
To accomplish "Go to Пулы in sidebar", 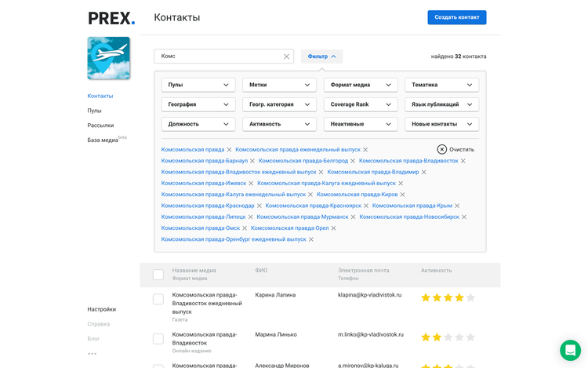I will [x=95, y=111].
